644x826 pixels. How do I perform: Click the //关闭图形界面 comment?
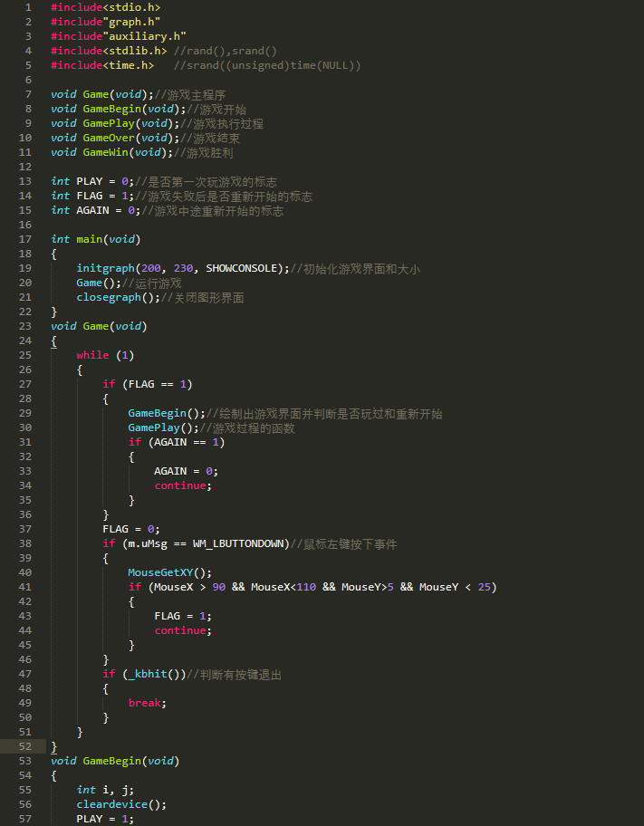tap(202, 298)
